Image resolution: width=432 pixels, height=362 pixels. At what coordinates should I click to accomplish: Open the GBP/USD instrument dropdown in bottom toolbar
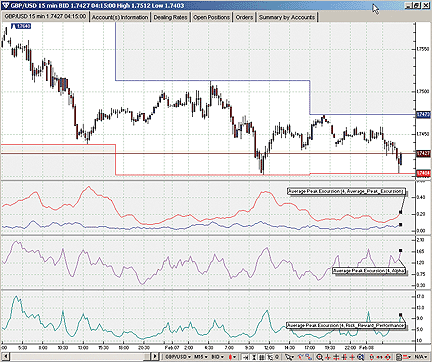(177, 357)
